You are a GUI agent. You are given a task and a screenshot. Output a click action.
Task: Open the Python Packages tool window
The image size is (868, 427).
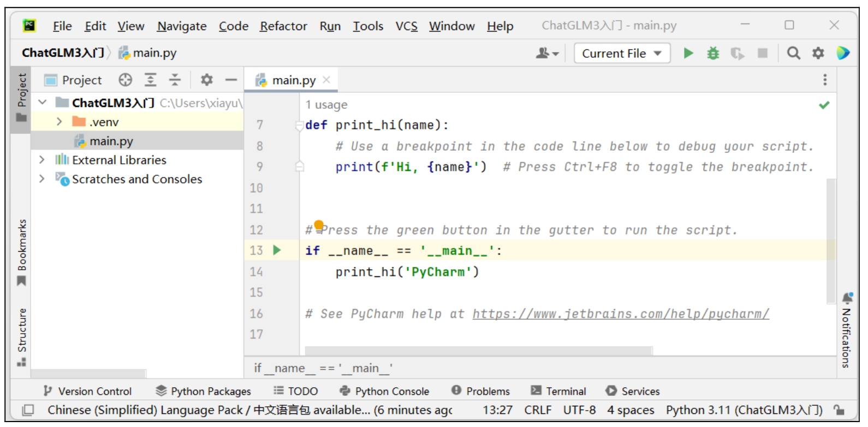tap(203, 391)
